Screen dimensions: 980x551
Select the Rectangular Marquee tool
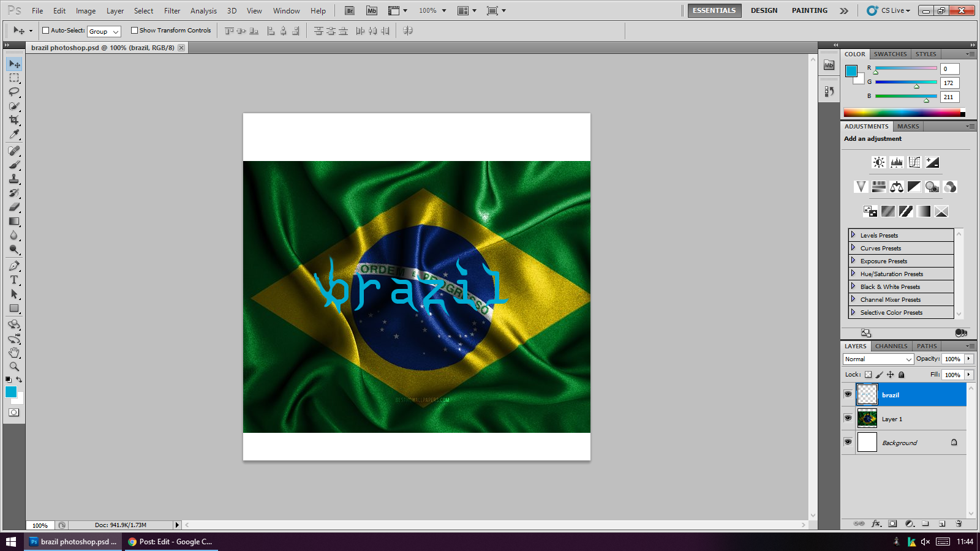point(14,78)
